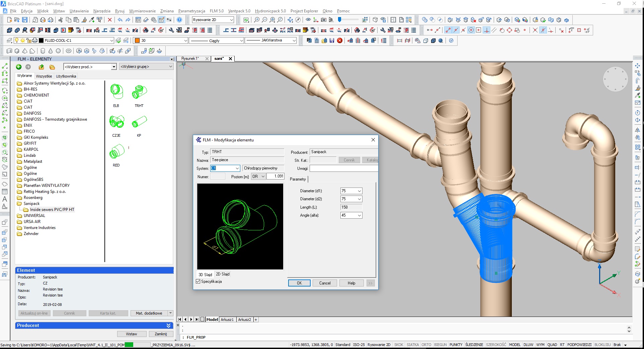Pick the CZJE element icon
Image resolution: width=644 pixels, height=349 pixels.
pyautogui.click(x=116, y=122)
